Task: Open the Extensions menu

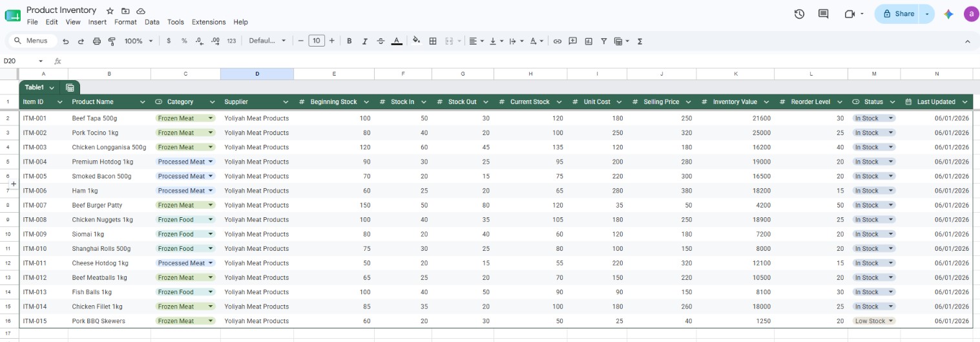Action: click(x=209, y=22)
